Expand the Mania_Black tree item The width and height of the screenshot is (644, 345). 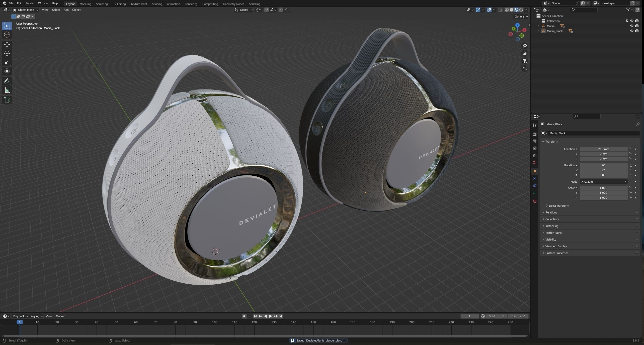[538, 31]
